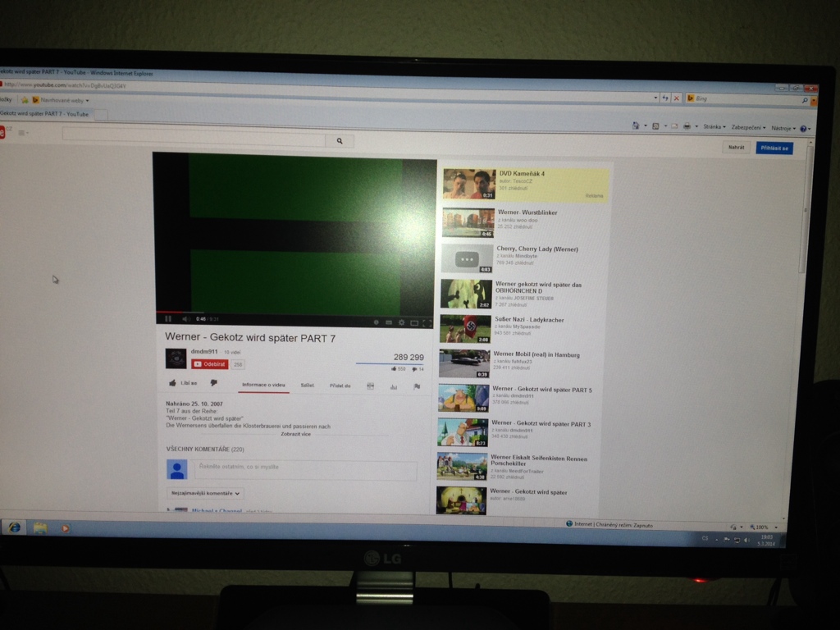The width and height of the screenshot is (840, 630).
Task: Switch player to theater mode icon
Action: pyautogui.click(x=414, y=323)
